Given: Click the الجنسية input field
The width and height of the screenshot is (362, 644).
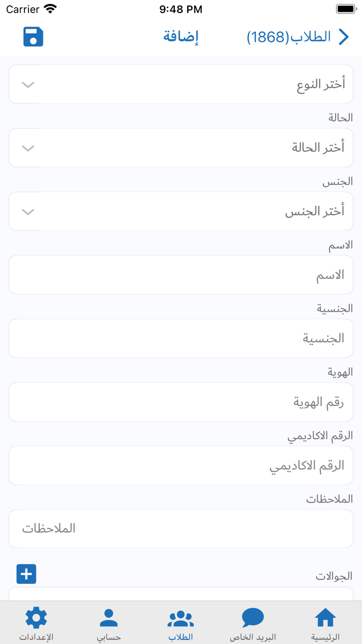Looking at the screenshot, I should [x=181, y=338].
